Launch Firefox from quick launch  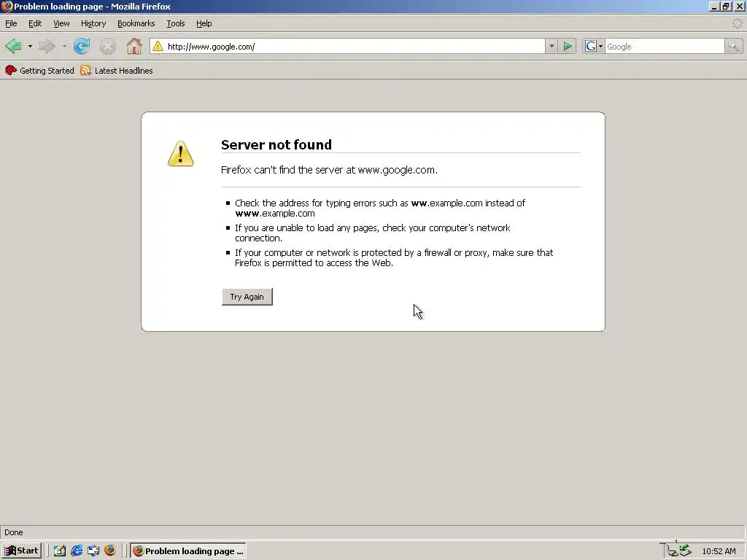click(110, 551)
